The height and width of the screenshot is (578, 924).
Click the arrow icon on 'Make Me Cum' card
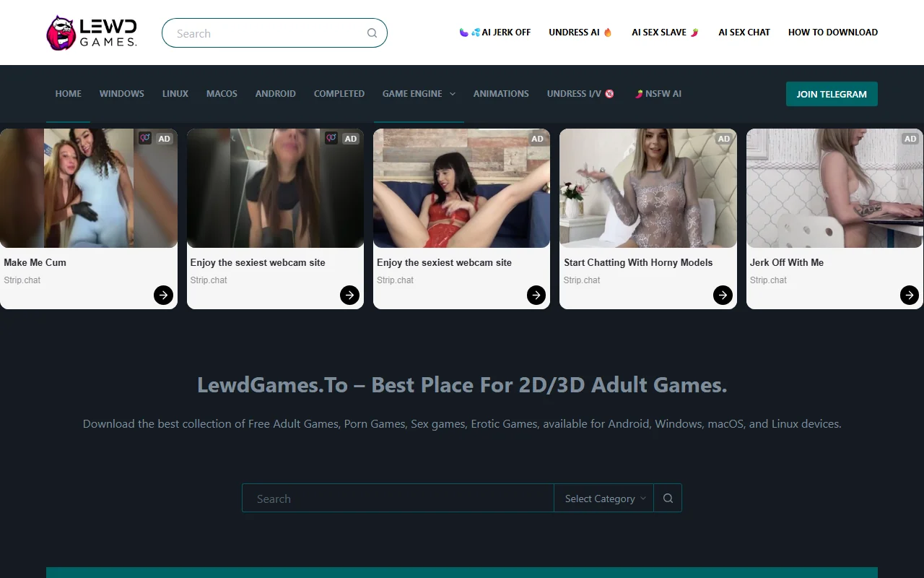click(x=163, y=295)
